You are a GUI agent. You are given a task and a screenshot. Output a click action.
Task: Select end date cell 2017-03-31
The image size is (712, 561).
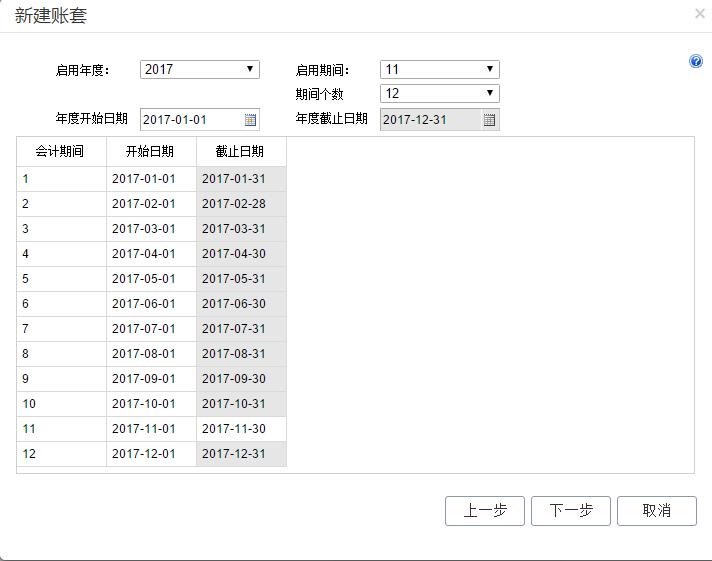pos(241,229)
